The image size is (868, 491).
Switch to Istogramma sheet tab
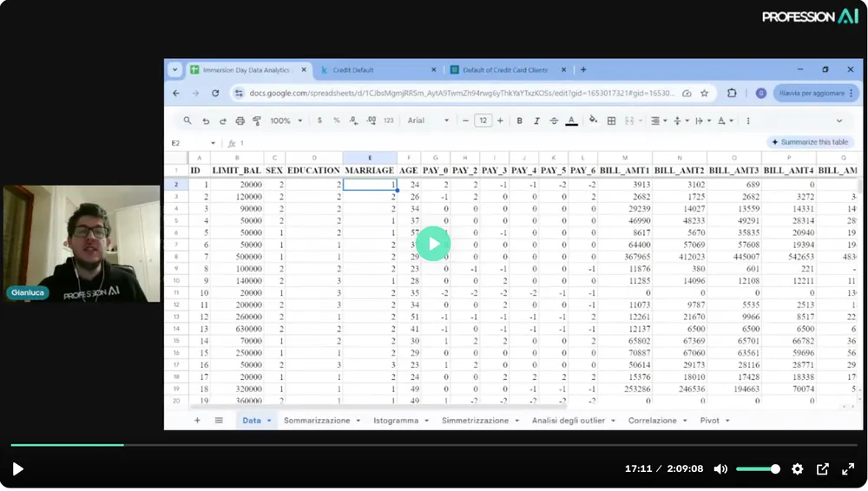401,421
